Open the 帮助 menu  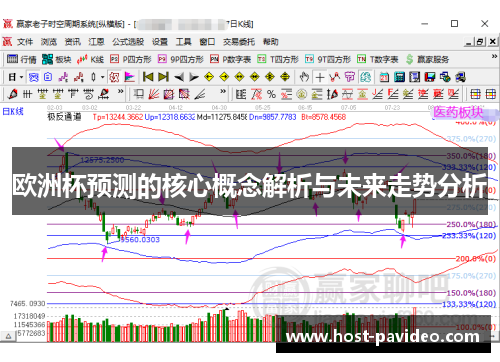tap(270, 42)
